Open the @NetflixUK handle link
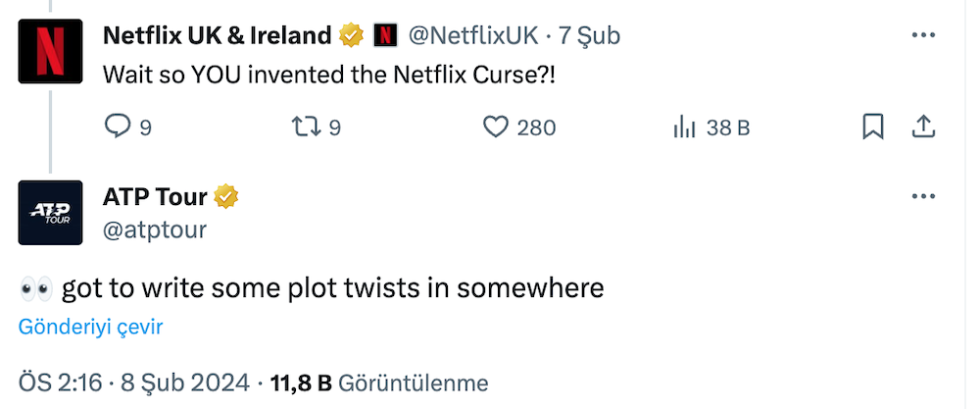This screenshot has width=980, height=409. pos(471,36)
